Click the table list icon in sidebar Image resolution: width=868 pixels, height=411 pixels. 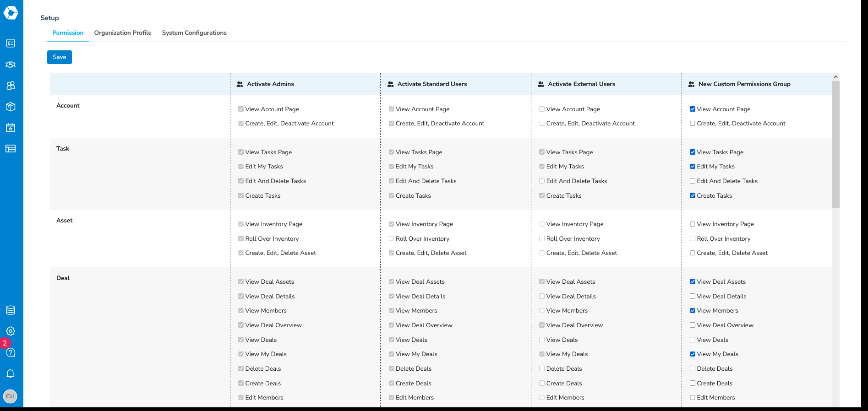click(11, 149)
